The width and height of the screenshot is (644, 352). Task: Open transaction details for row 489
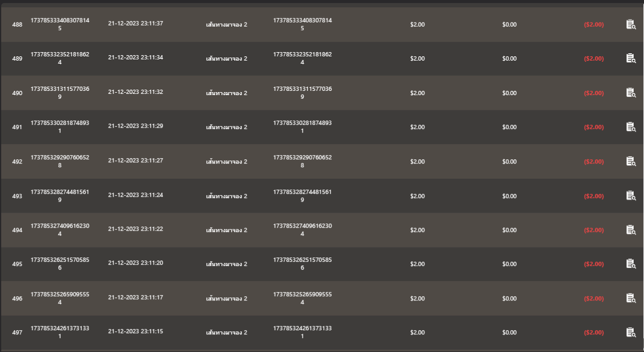pyautogui.click(x=631, y=58)
